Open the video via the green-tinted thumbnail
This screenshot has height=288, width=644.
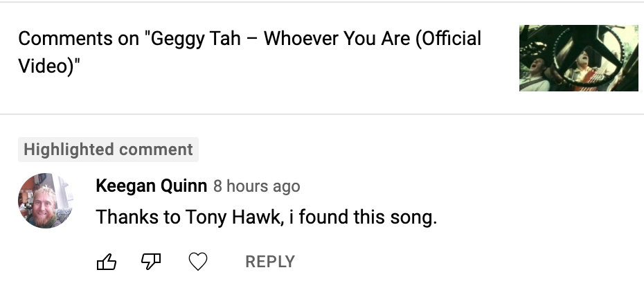[x=579, y=58]
